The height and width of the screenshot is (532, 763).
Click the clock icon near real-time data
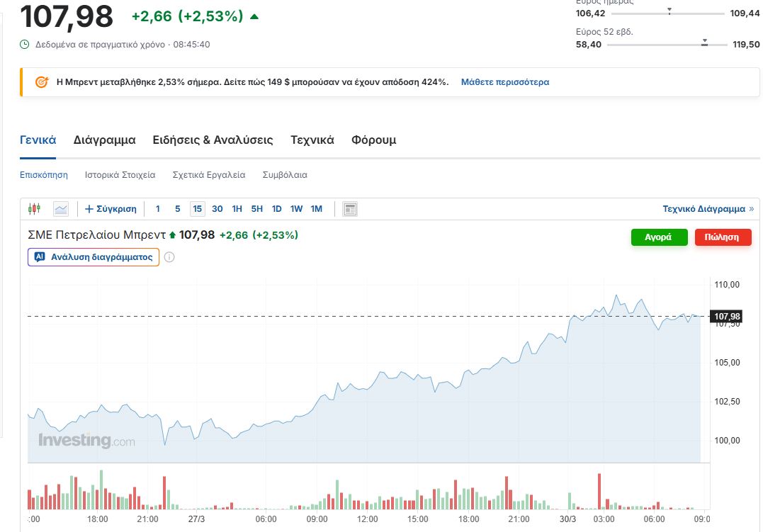[25, 45]
